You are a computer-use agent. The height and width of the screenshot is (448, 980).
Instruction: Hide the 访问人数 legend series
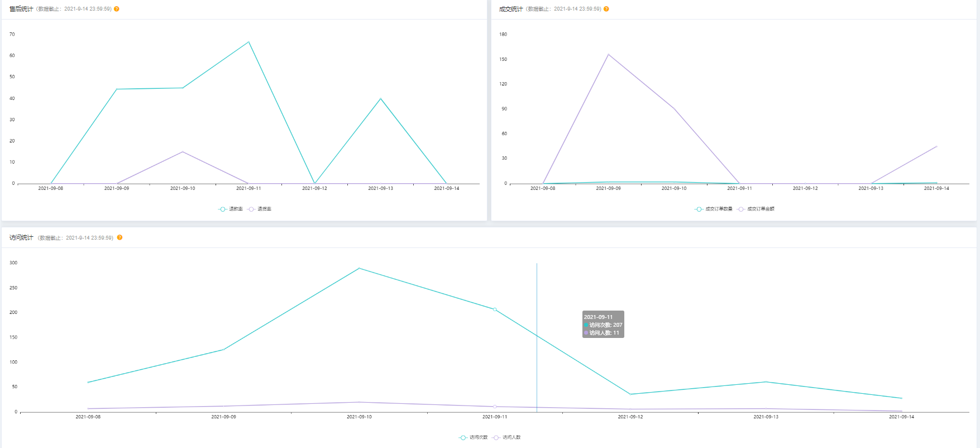506,437
